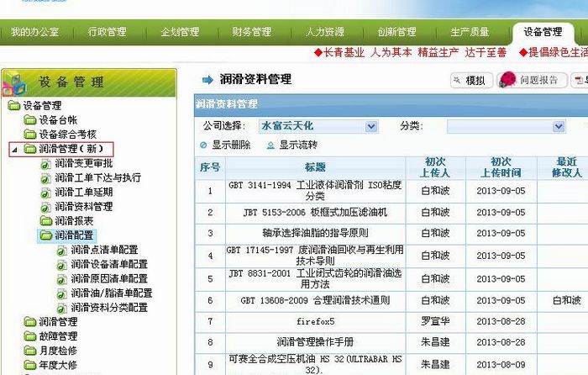Open the 分类 dropdown
Viewport: 588px width, 375px height.
(x=559, y=126)
